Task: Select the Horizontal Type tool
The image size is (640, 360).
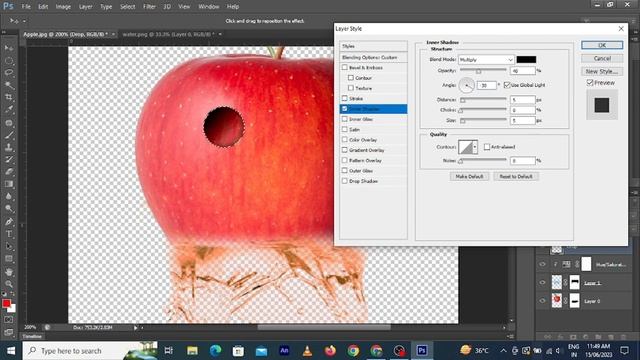Action: [9, 234]
